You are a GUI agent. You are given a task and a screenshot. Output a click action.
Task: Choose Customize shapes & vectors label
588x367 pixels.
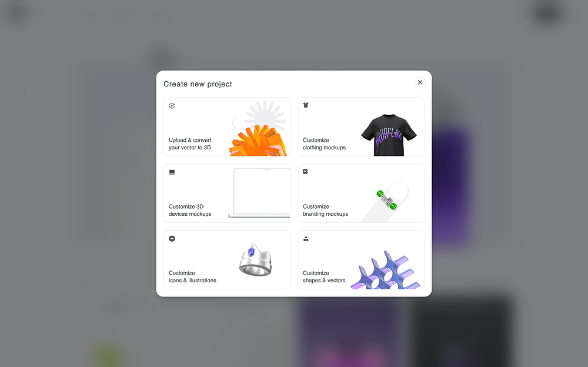324,276
